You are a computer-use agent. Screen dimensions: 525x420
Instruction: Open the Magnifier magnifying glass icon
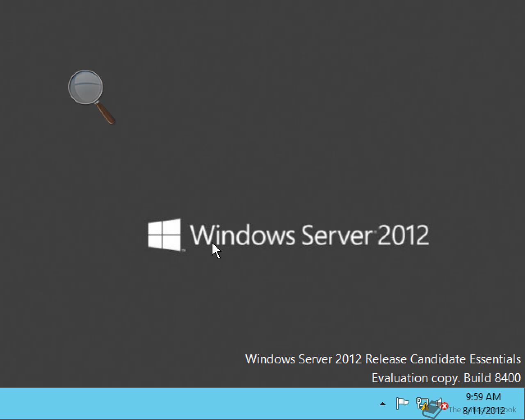pyautogui.click(x=91, y=97)
